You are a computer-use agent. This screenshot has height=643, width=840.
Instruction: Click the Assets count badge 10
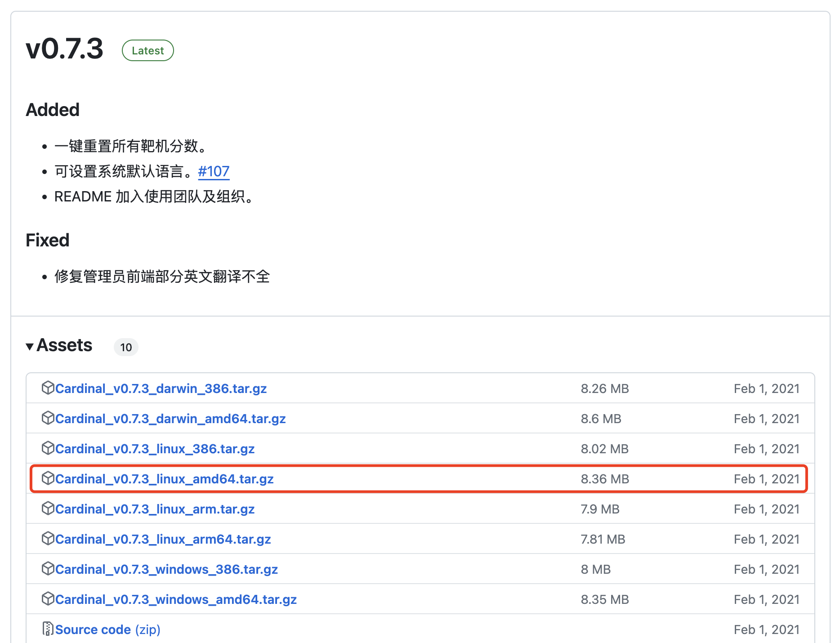[x=126, y=347]
